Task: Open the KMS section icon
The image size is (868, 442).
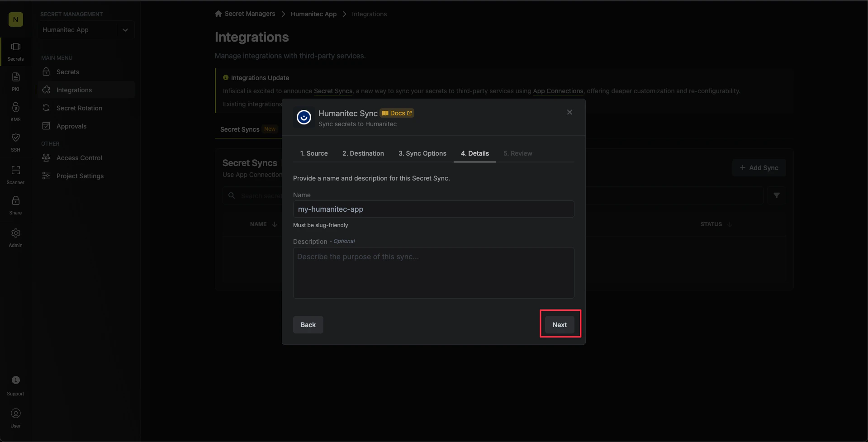Action: [x=15, y=112]
